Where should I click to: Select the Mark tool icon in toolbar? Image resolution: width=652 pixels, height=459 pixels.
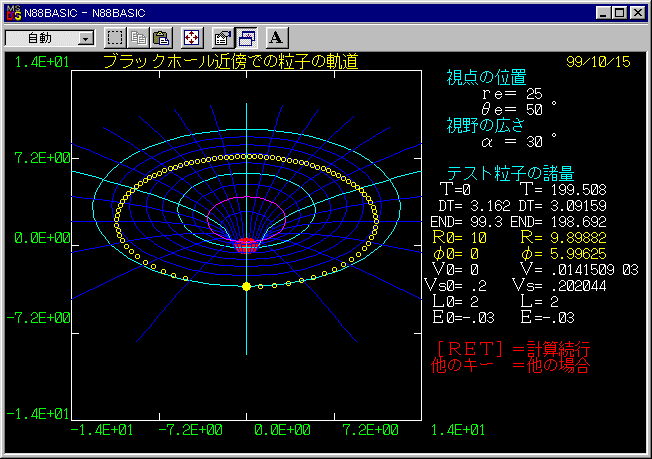pos(116,38)
